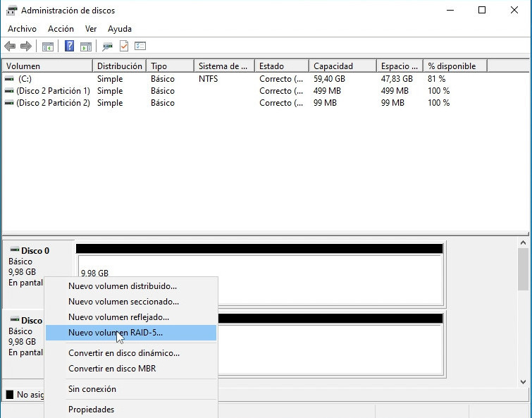
Task: Click the disk connection toolbar icon
Action: (x=107, y=47)
